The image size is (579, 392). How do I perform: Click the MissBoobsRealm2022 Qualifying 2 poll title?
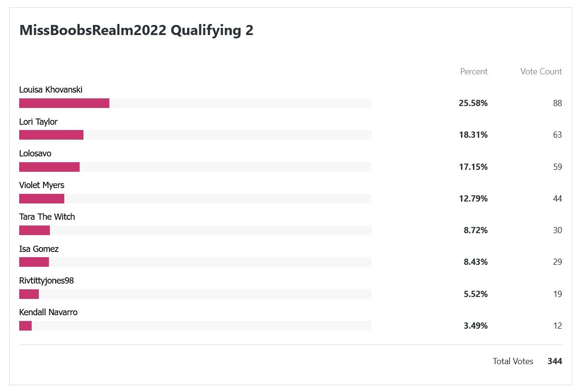point(136,31)
